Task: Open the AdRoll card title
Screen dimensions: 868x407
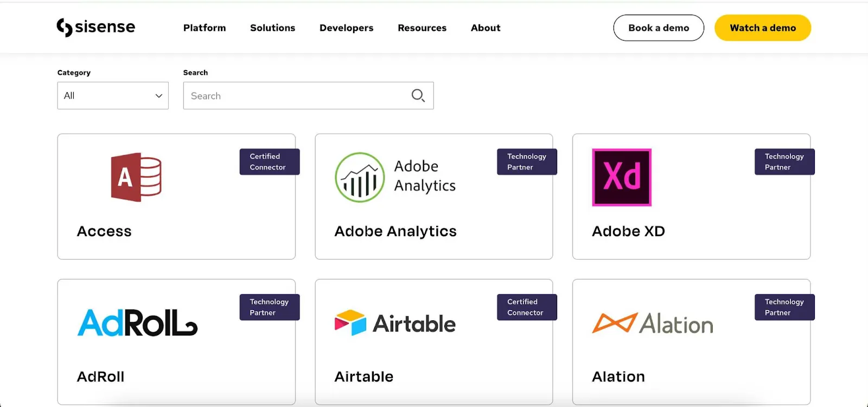Action: coord(101,377)
